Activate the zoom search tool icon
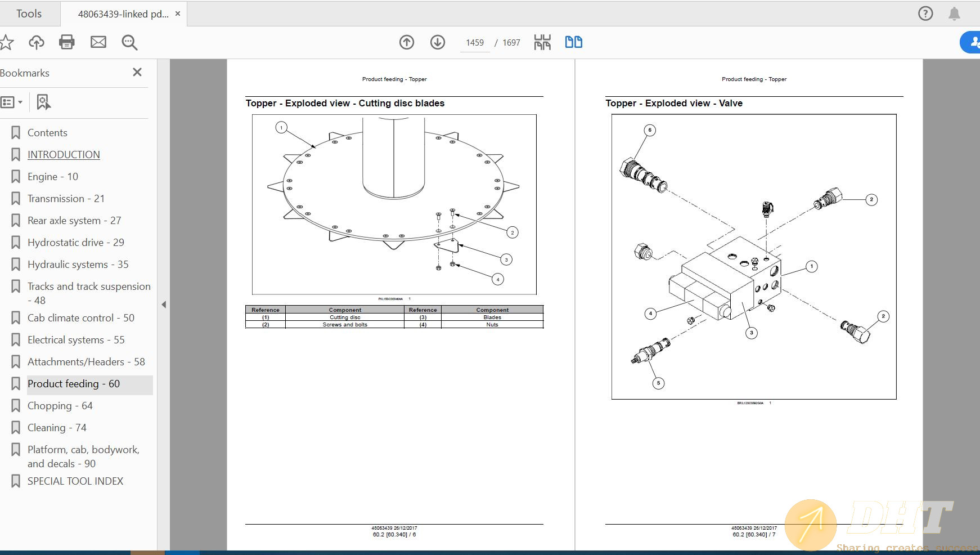980x555 pixels. pos(129,42)
